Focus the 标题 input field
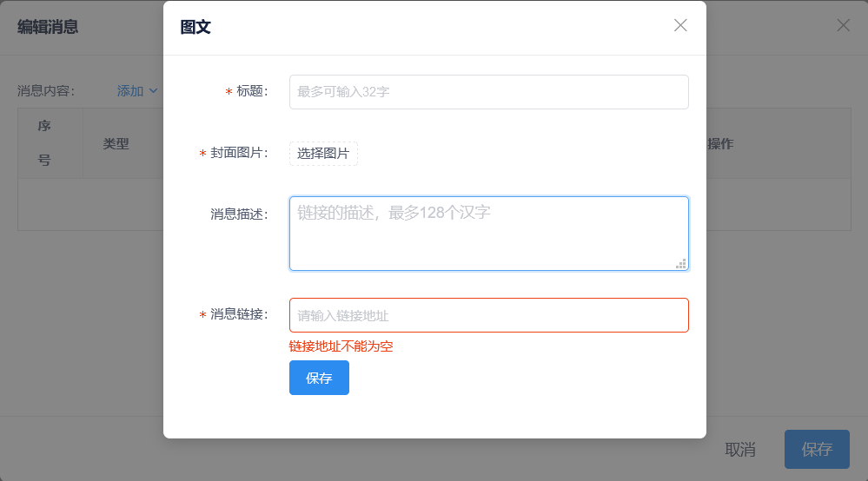 click(488, 91)
